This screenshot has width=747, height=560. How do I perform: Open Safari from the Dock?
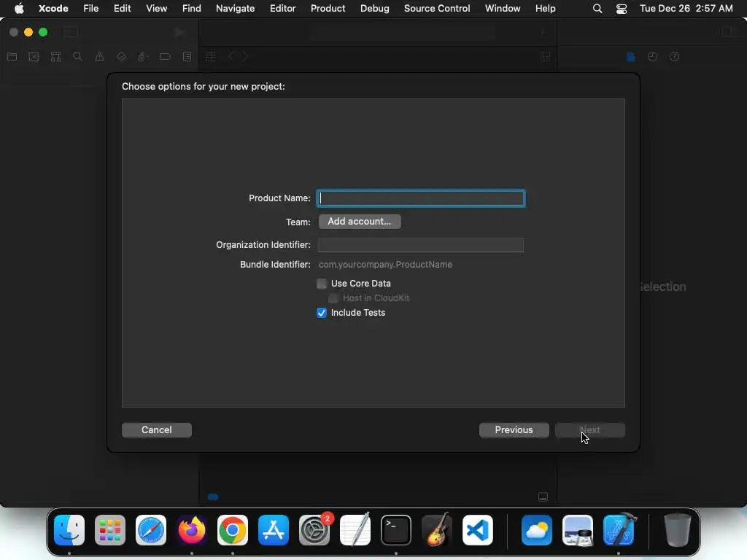(151, 530)
